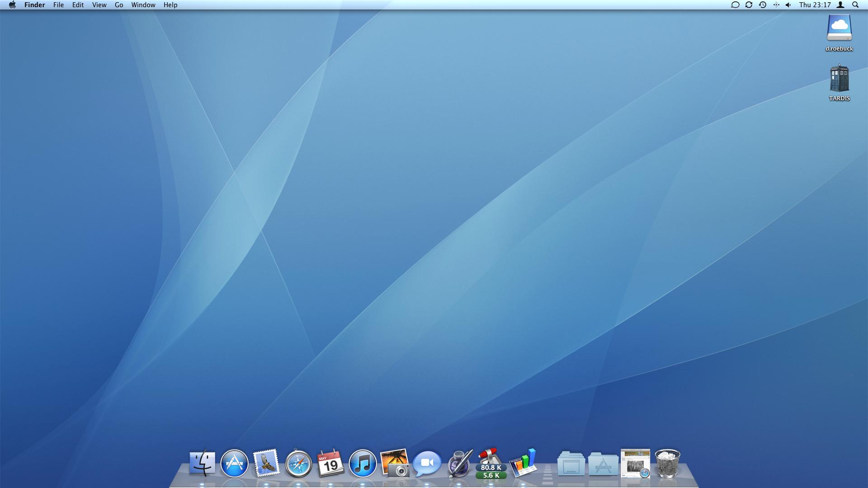Open the Calendar icon showing May 19
The width and height of the screenshot is (868, 488).
[x=330, y=463]
